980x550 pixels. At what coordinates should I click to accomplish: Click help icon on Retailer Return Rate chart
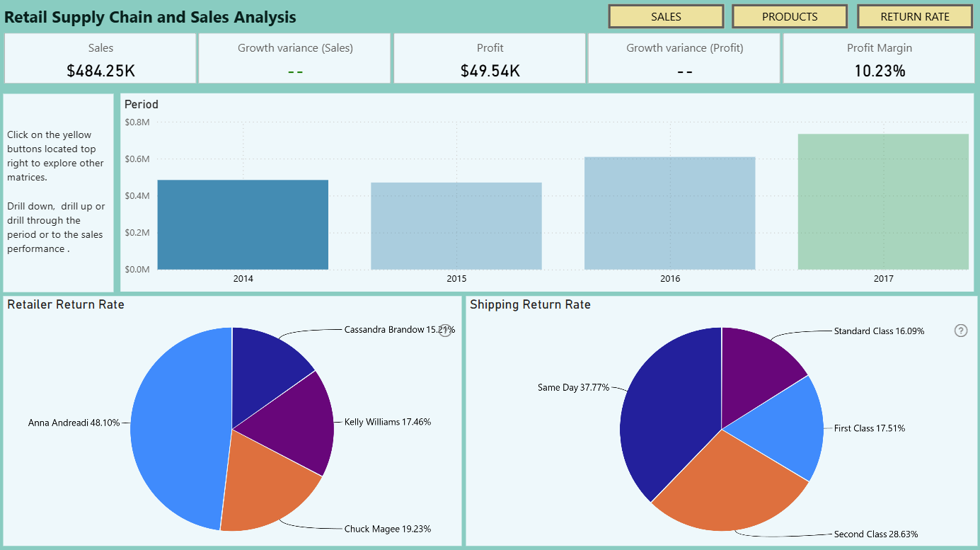(x=445, y=331)
